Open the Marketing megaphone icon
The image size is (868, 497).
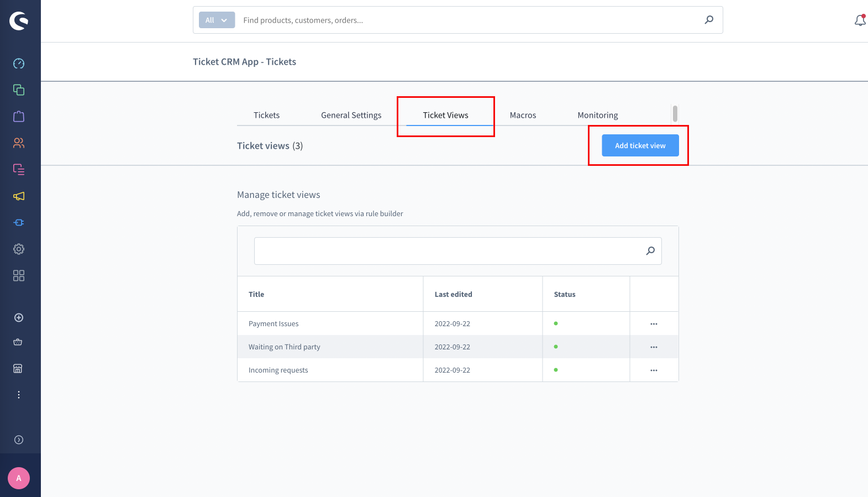tap(19, 196)
